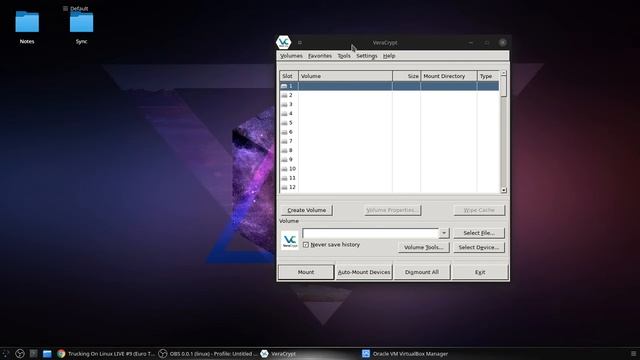This screenshot has width=640, height=360.
Task: Focus the volume path input field
Action: pos(370,233)
